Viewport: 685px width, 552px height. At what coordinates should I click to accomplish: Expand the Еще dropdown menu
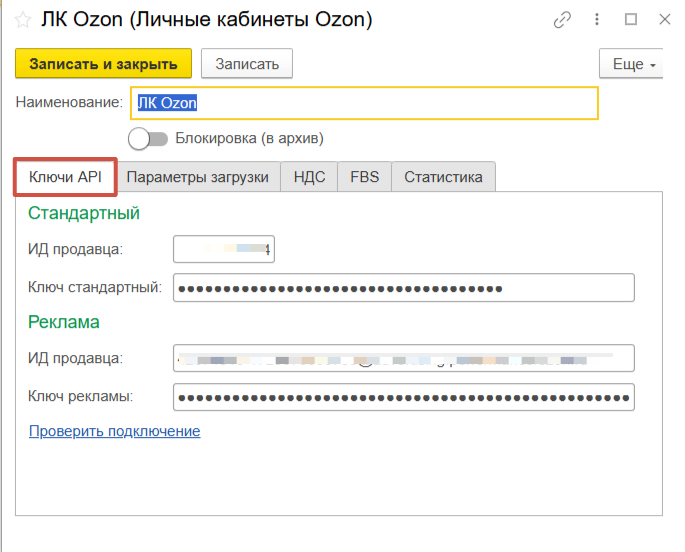pos(632,64)
